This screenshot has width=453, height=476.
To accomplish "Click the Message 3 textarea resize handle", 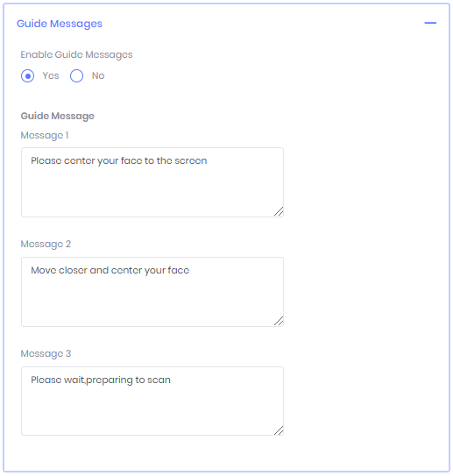I will coord(279,430).
